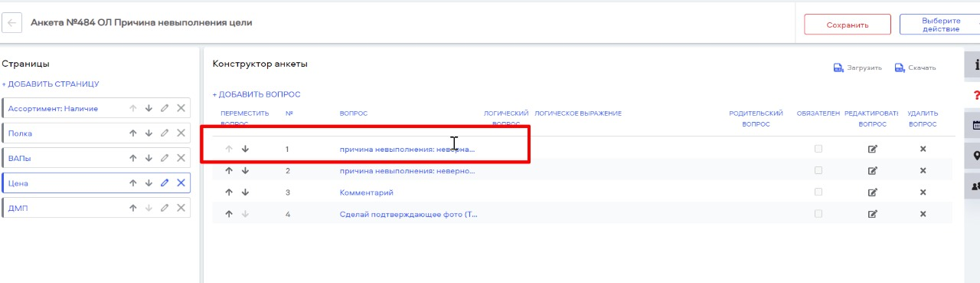This screenshot has height=283, width=980.
Task: Move question 1 down
Action: [245, 149]
